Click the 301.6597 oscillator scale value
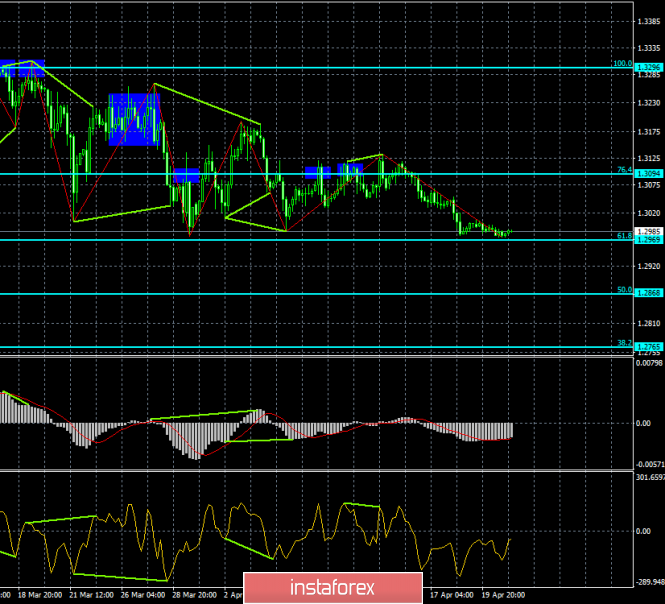This screenshot has height=604, width=665. click(648, 476)
